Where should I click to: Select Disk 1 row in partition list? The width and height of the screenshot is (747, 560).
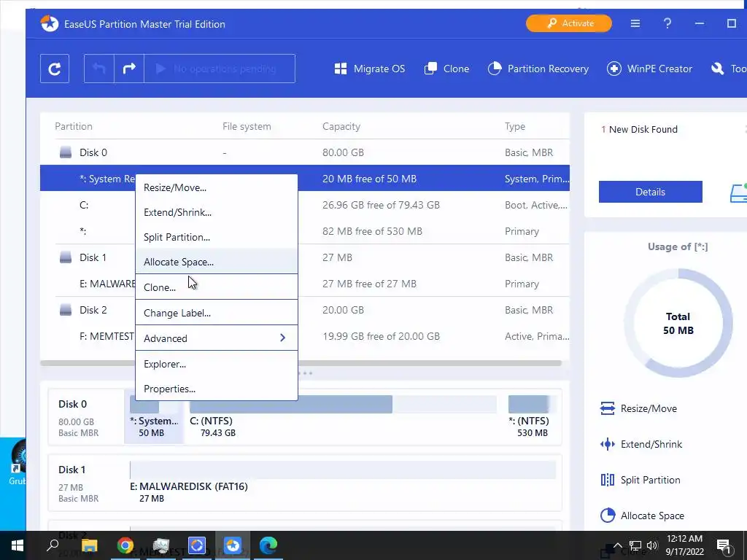[305, 257]
